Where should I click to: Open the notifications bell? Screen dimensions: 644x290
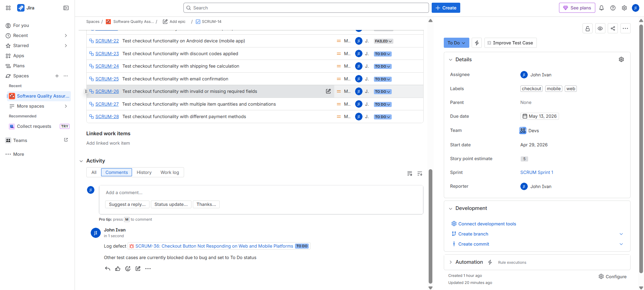coord(601,8)
